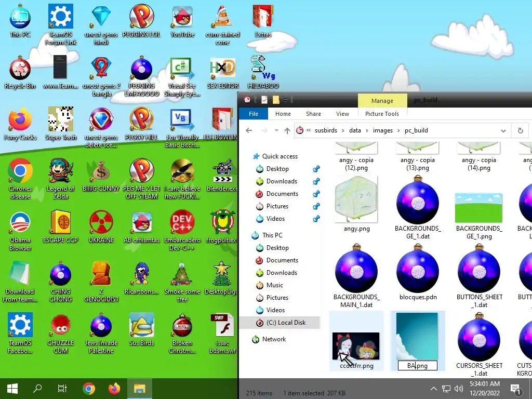Open the notification center icon
This screenshot has height=399, width=532.
pos(515,390)
